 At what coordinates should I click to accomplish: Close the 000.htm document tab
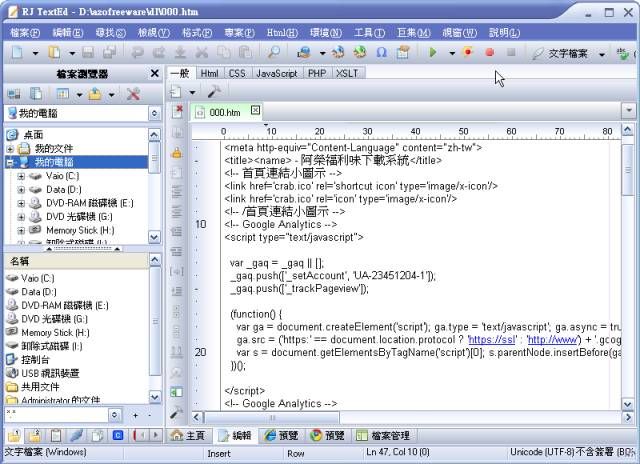pyautogui.click(x=255, y=111)
